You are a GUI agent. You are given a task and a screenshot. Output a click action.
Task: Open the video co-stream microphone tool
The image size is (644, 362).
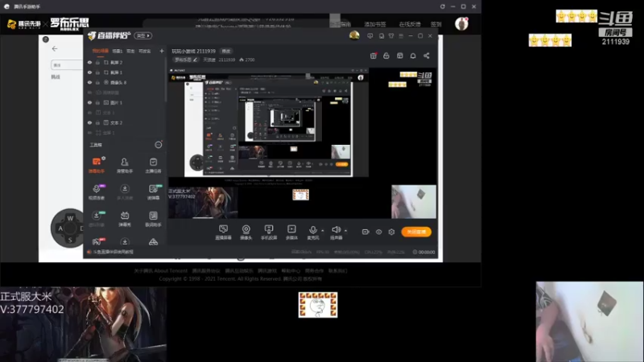point(97,191)
